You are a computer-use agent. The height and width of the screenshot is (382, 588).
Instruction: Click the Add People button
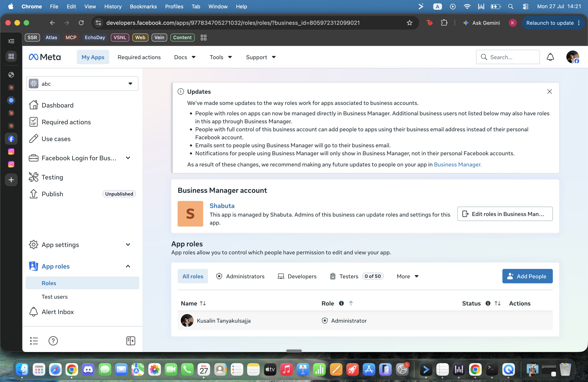coord(527,276)
